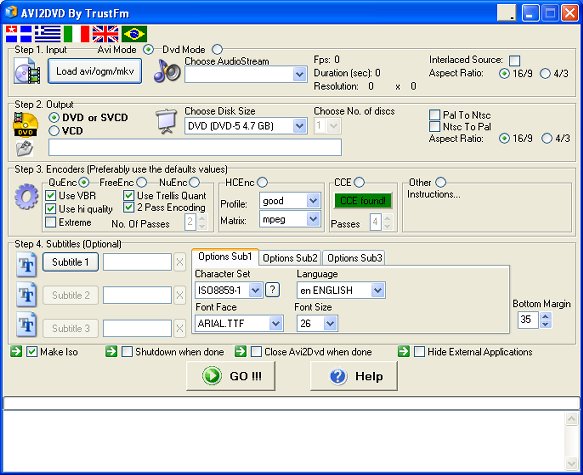Open the output folder browse icon
583x475 pixels.
click(x=24, y=149)
